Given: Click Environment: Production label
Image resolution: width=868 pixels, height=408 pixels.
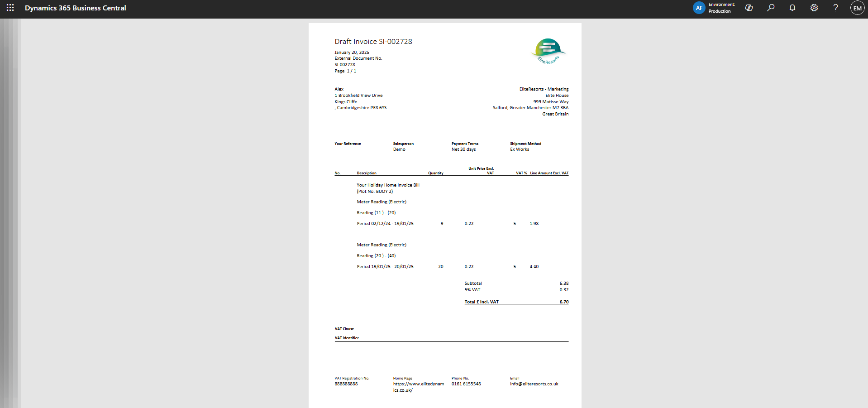Looking at the screenshot, I should point(722,8).
